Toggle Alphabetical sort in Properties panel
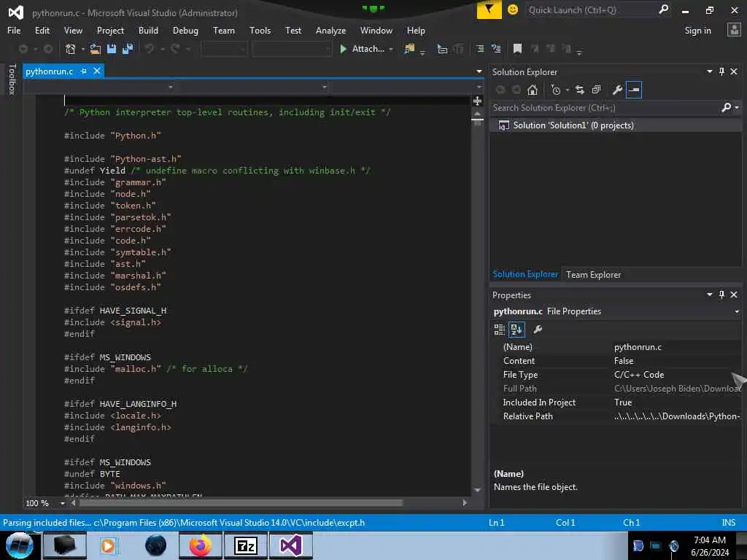747x560 pixels. tap(516, 330)
